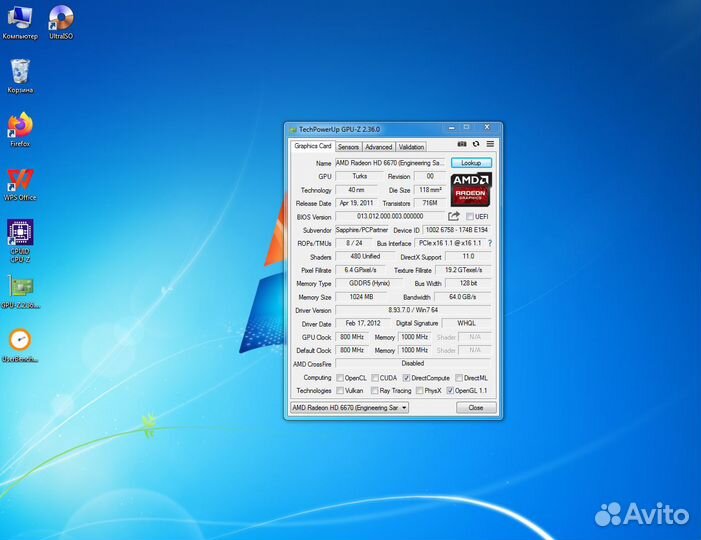Click the Shaders value 480 Unified
This screenshot has width=701, height=540.
[365, 257]
